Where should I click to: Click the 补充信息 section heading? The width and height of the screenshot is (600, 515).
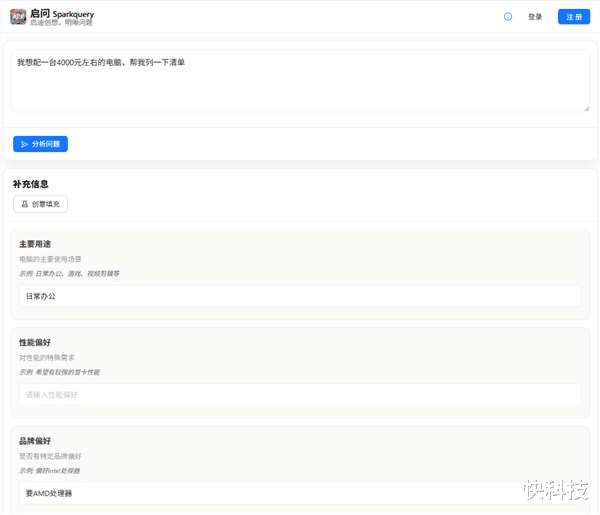31,184
